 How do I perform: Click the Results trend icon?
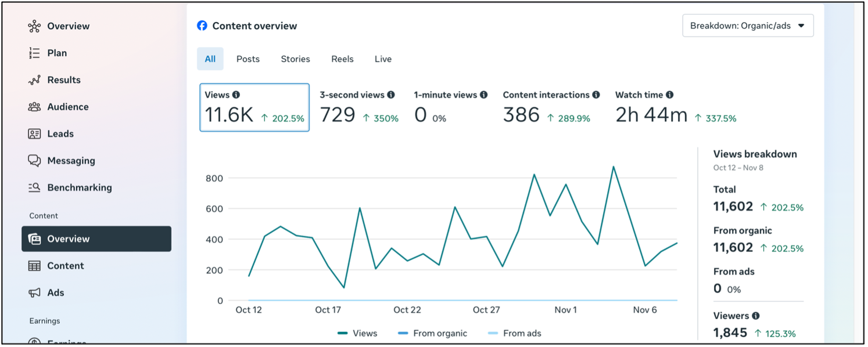coord(34,80)
